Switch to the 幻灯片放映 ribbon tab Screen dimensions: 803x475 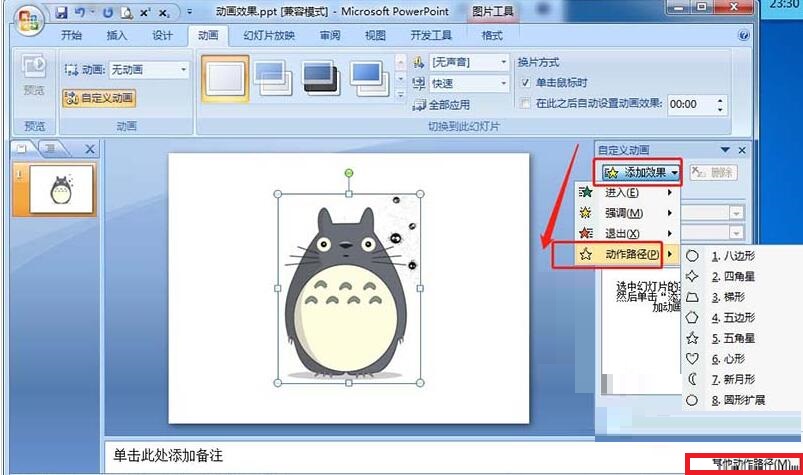269,35
